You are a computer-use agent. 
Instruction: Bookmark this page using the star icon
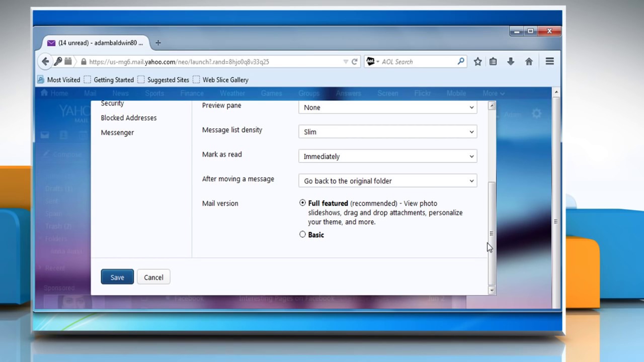click(x=477, y=61)
